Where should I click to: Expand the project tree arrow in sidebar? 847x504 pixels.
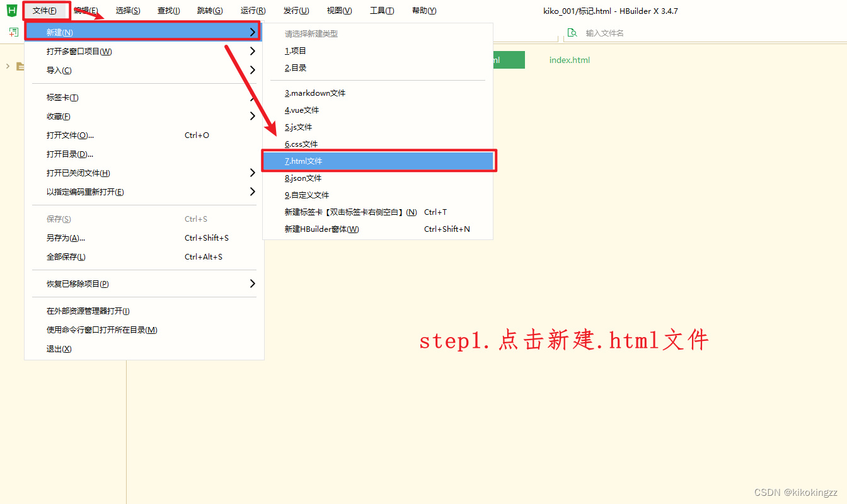pos(8,66)
